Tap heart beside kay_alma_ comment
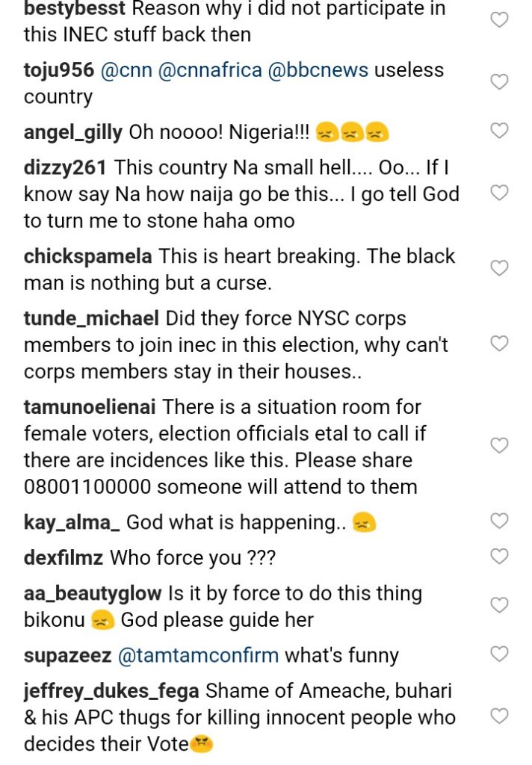 coord(499,521)
